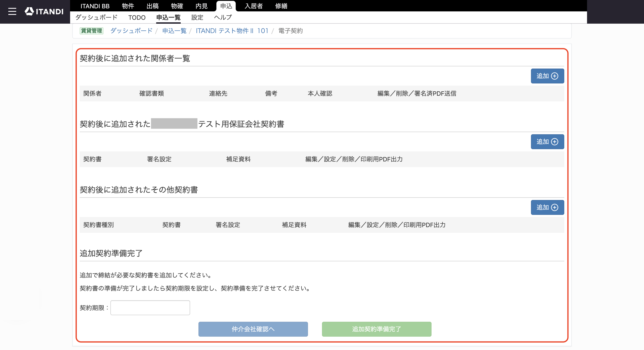Click 契約後に追加されたその他契約書 heading
The height and width of the screenshot is (350, 644).
(x=139, y=190)
